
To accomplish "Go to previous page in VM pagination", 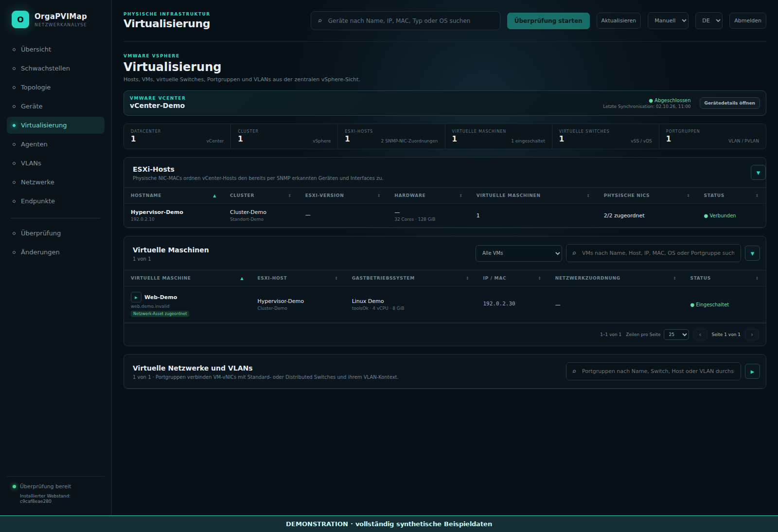I will [x=700, y=335].
